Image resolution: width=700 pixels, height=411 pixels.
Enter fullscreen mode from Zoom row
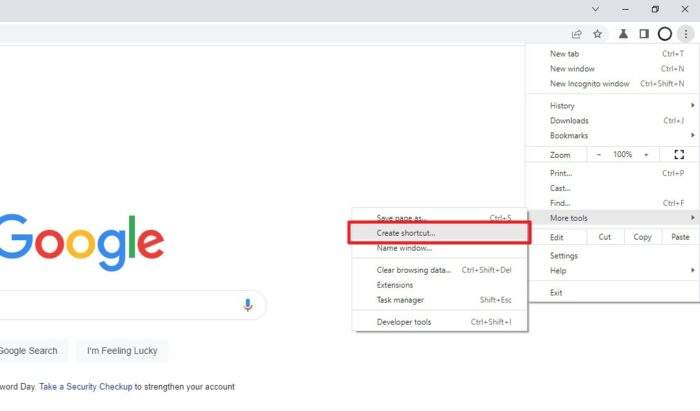click(679, 154)
